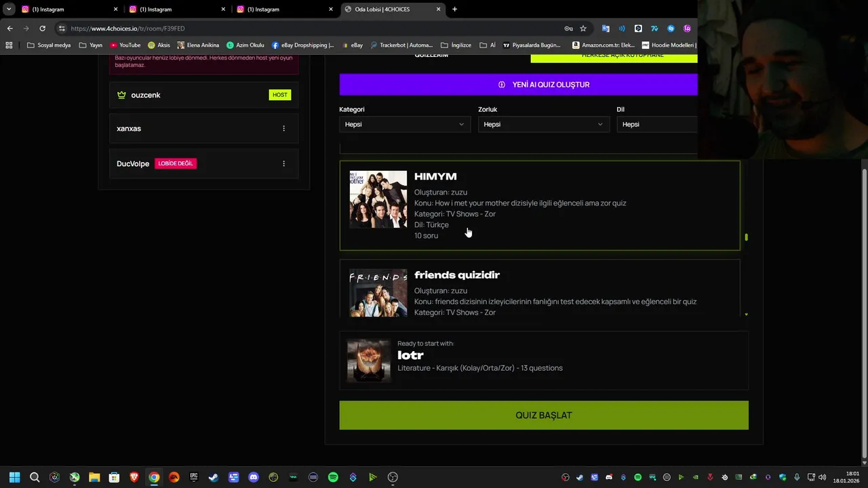Select the HIMYM quiz card
The height and width of the screenshot is (488, 868).
click(x=540, y=205)
